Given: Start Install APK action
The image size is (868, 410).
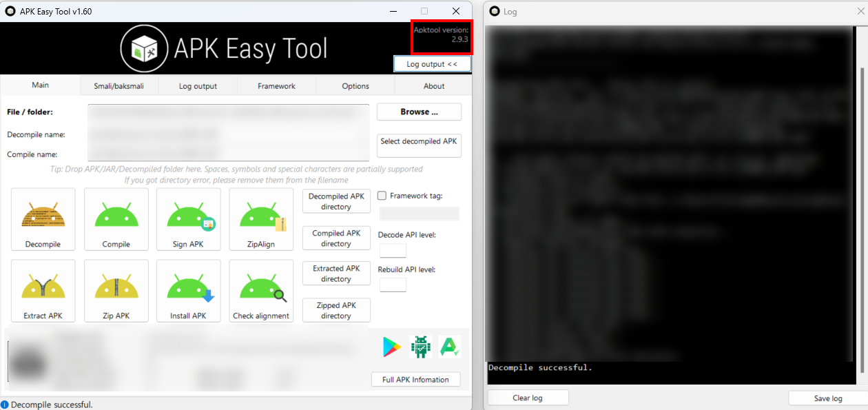Looking at the screenshot, I should coord(189,291).
